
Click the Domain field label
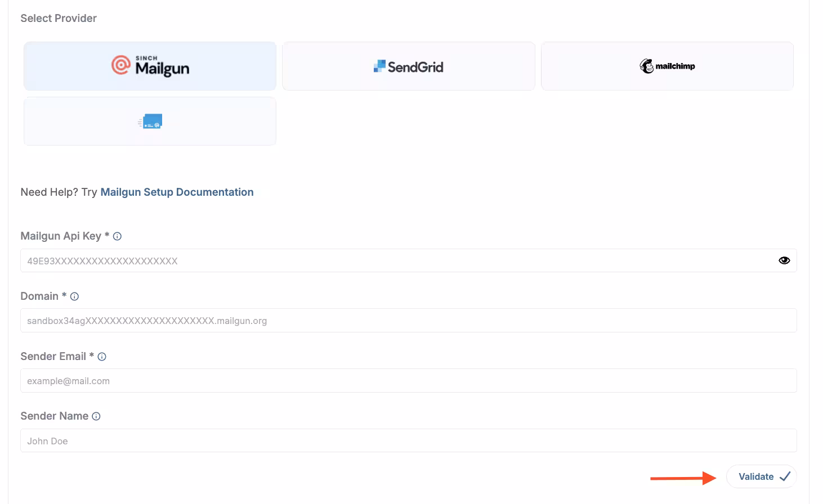click(39, 296)
